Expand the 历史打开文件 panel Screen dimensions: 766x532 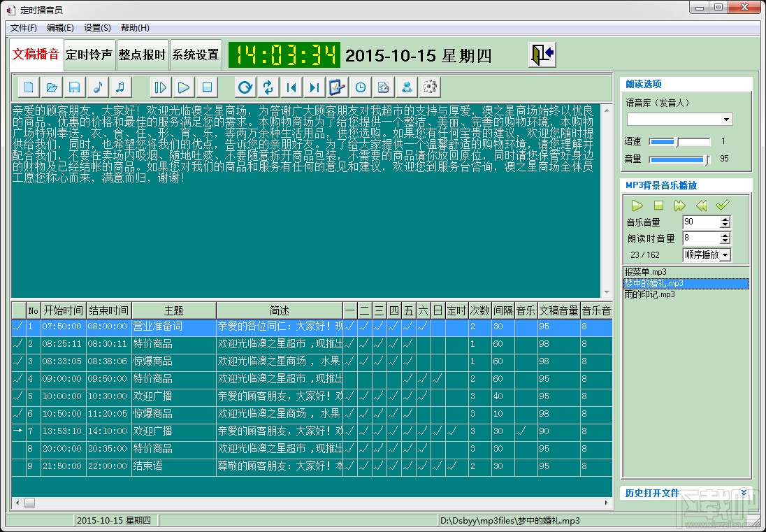(744, 493)
